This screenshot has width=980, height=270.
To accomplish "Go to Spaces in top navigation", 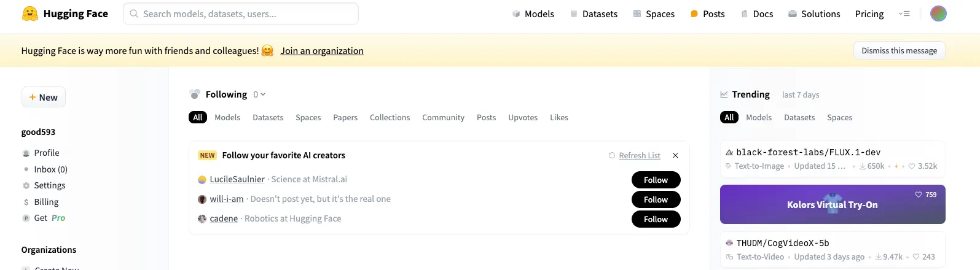I will 654,13.
